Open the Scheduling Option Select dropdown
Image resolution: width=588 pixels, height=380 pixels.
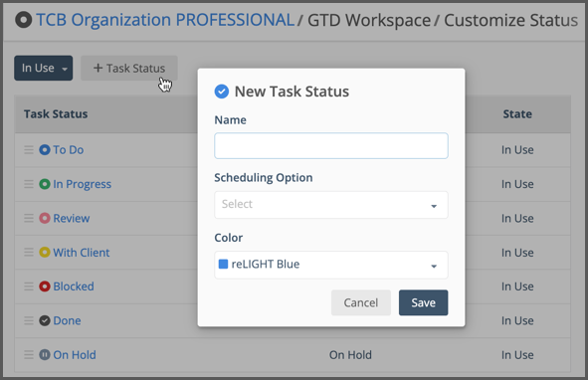(x=331, y=205)
